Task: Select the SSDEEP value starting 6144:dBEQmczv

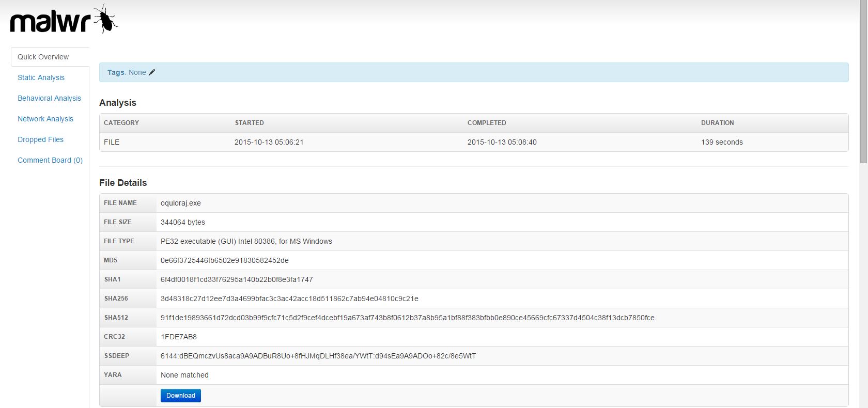Action: click(318, 356)
